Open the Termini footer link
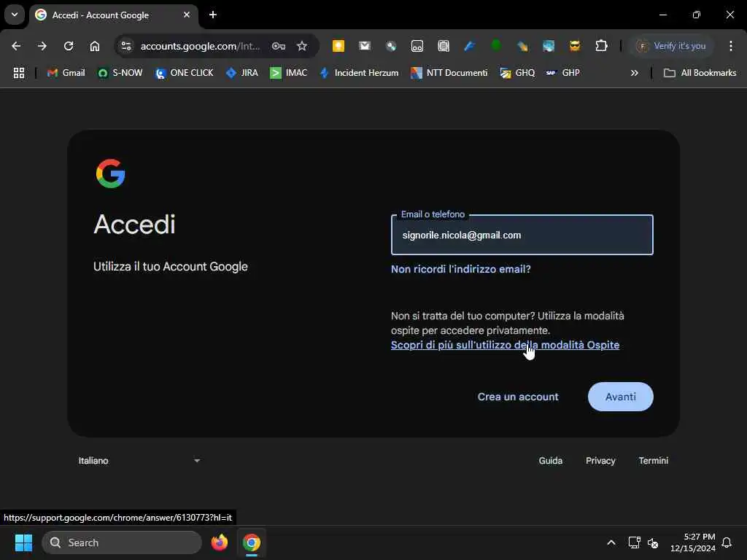The height and width of the screenshot is (560, 747). click(x=653, y=461)
